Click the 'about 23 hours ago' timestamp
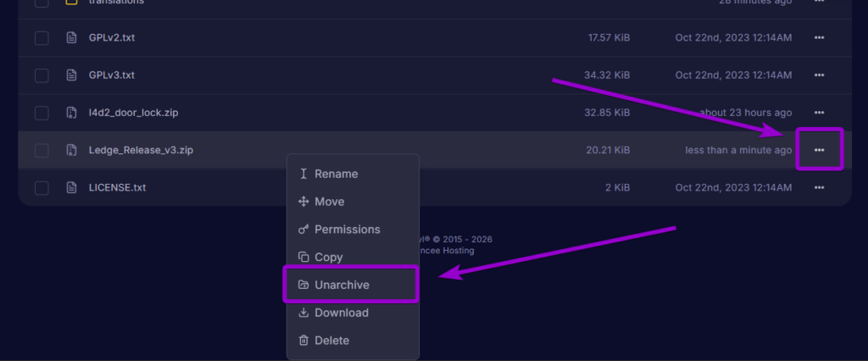This screenshot has height=361, width=868. (745, 113)
